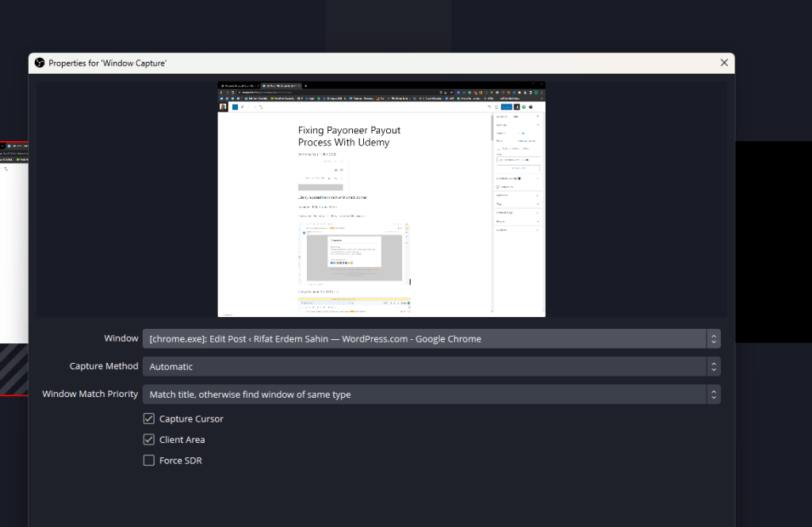The width and height of the screenshot is (812, 527).
Task: Enable the Capture Cursor checkbox
Action: click(148, 418)
